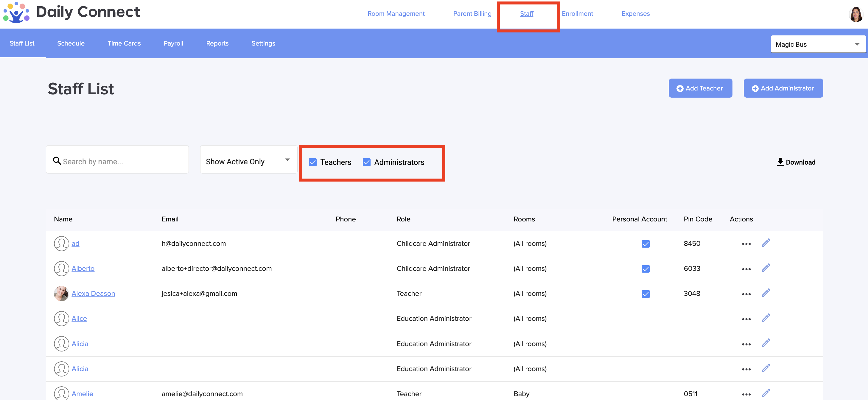Image resolution: width=868 pixels, height=400 pixels.
Task: Go to Parent Billing in top navigation
Action: coord(472,14)
